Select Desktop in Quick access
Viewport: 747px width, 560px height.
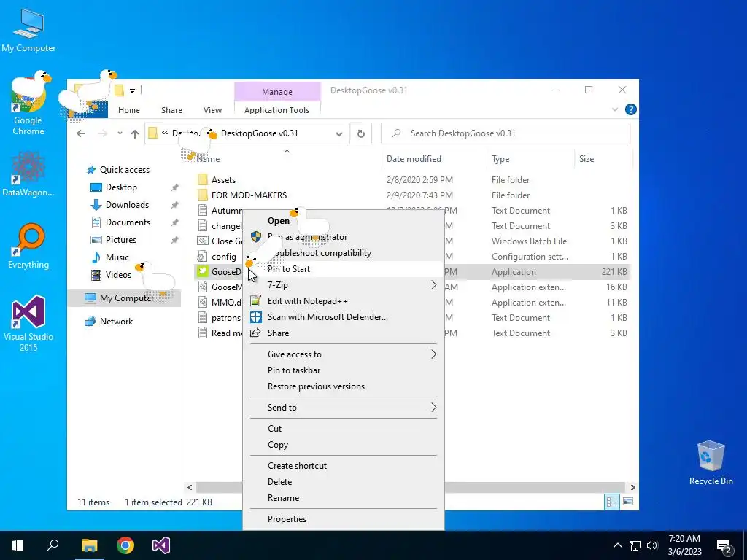click(121, 187)
